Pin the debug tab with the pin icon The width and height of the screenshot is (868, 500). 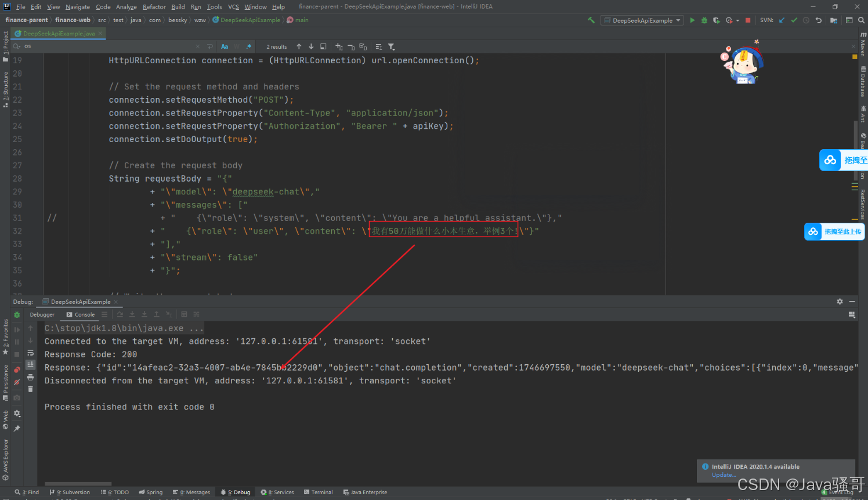[x=17, y=429]
